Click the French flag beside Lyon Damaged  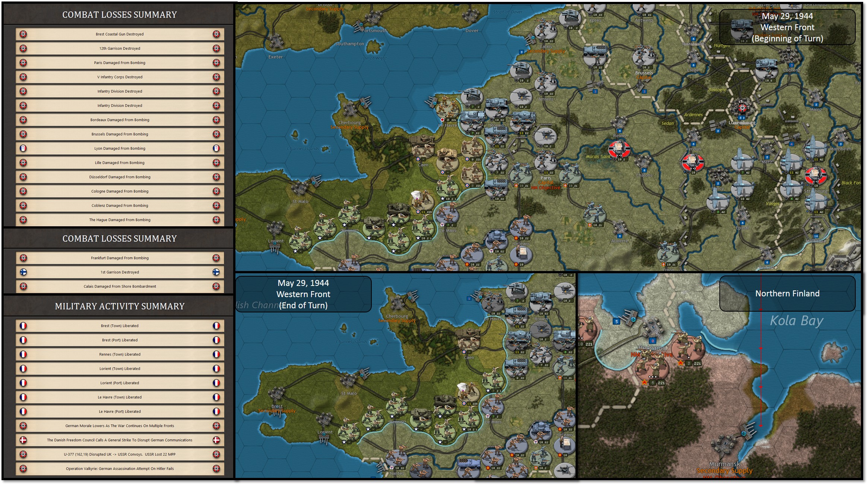23,148
